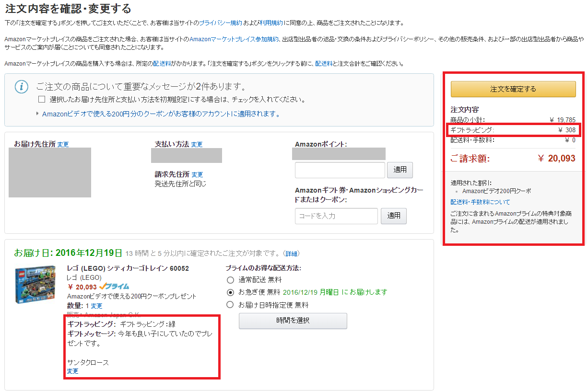
Task: Click the Amazonビデオ200円クーポ applied discount entry
Action: click(496, 191)
